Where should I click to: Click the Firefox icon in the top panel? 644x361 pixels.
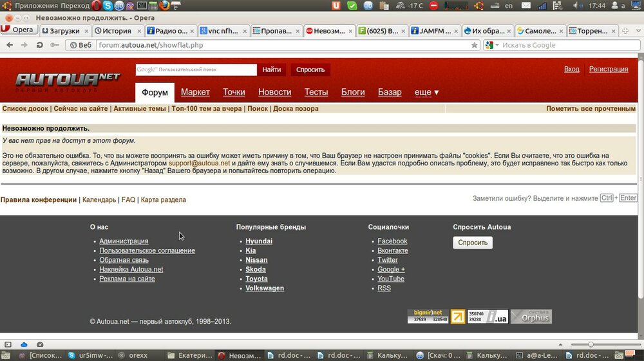click(x=164, y=6)
